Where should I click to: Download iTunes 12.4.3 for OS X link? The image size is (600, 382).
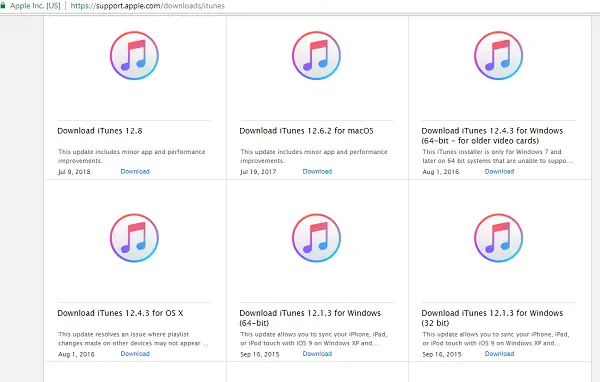135,354
